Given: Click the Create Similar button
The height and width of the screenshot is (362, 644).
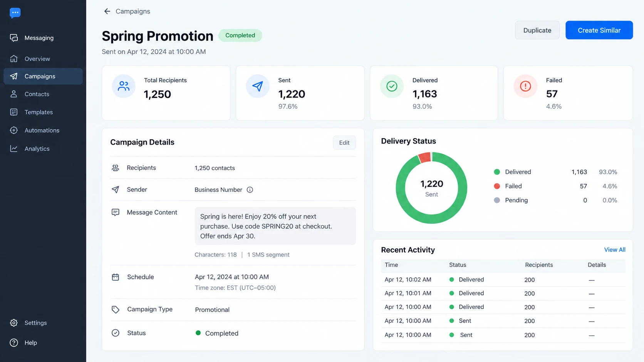Looking at the screenshot, I should click(599, 30).
